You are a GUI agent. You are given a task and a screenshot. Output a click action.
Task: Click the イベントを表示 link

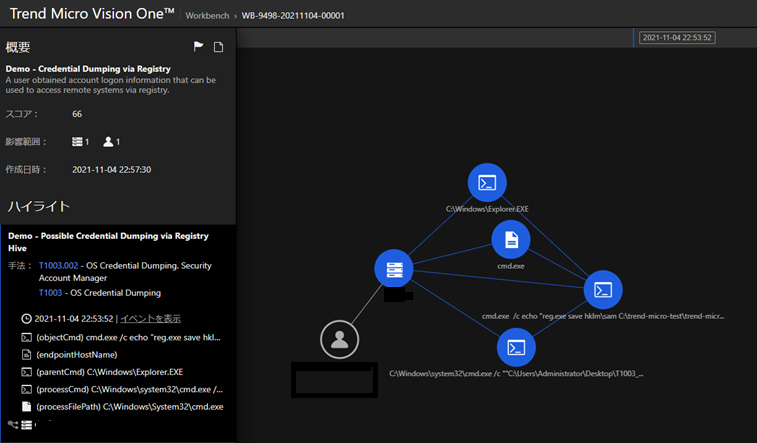coord(150,319)
